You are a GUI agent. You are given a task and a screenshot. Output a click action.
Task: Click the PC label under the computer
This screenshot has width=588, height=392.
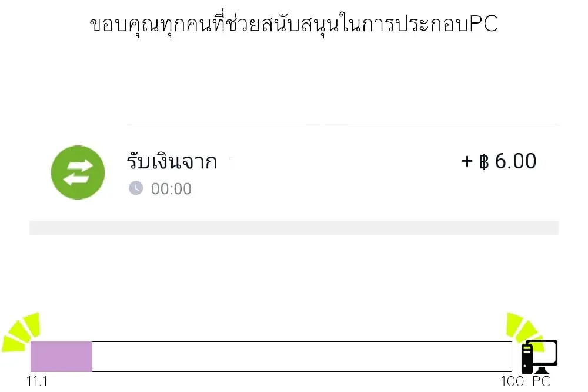pyautogui.click(x=542, y=381)
